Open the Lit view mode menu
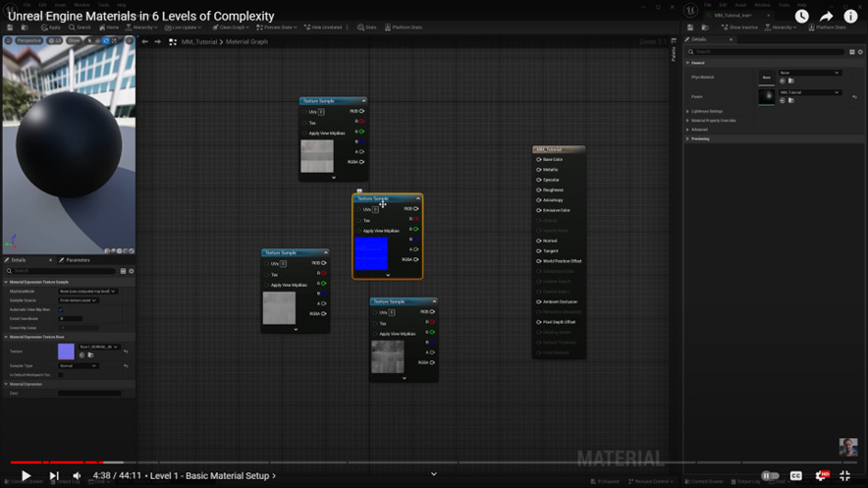Image resolution: width=868 pixels, height=488 pixels. click(x=54, y=40)
